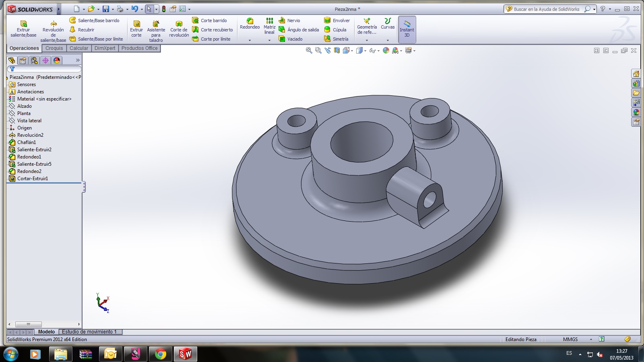This screenshot has width=644, height=362.
Task: Select the Corte recubierto tool
Action: (x=213, y=29)
